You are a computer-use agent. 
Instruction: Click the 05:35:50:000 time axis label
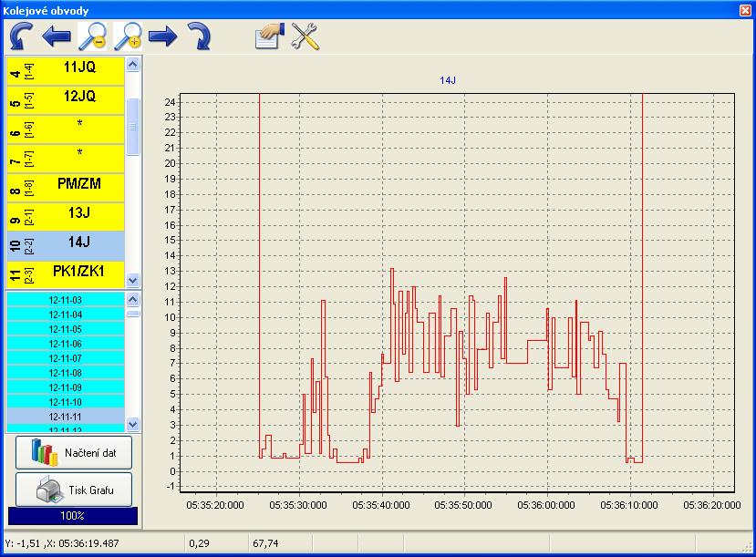(x=463, y=505)
